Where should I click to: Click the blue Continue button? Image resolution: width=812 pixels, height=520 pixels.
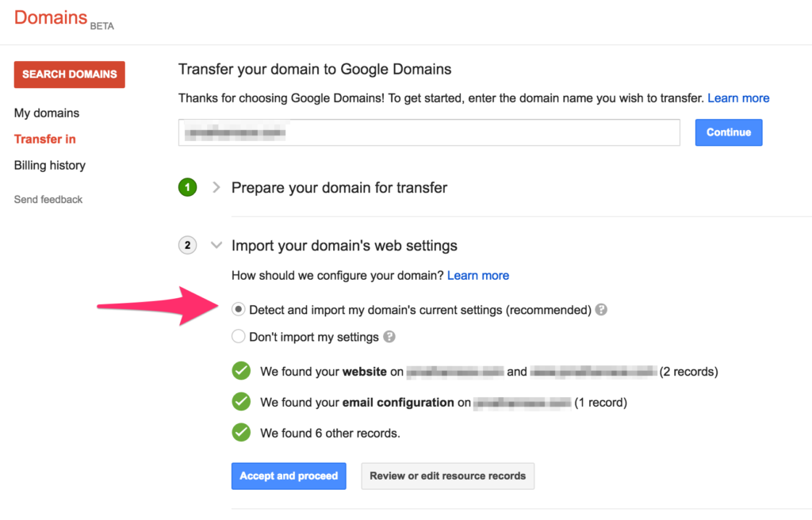[729, 132]
